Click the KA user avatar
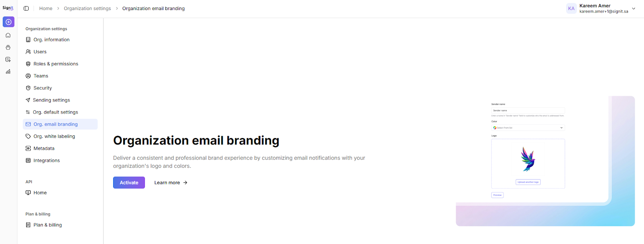644x244 pixels. point(571,8)
